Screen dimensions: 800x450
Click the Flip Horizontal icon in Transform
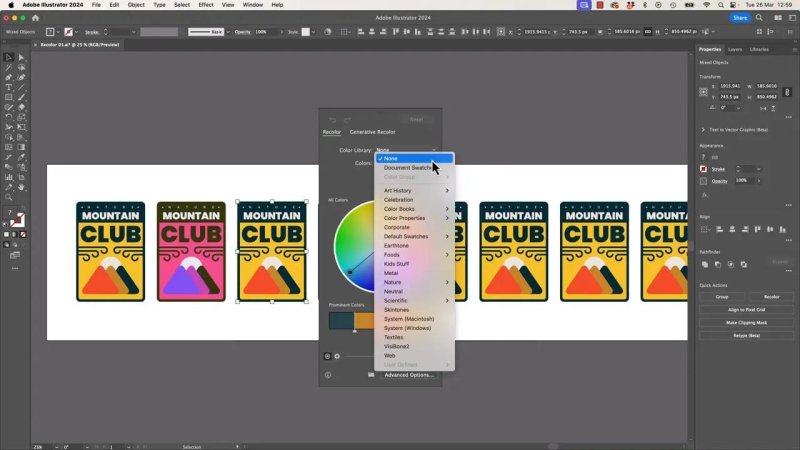pyautogui.click(x=763, y=108)
